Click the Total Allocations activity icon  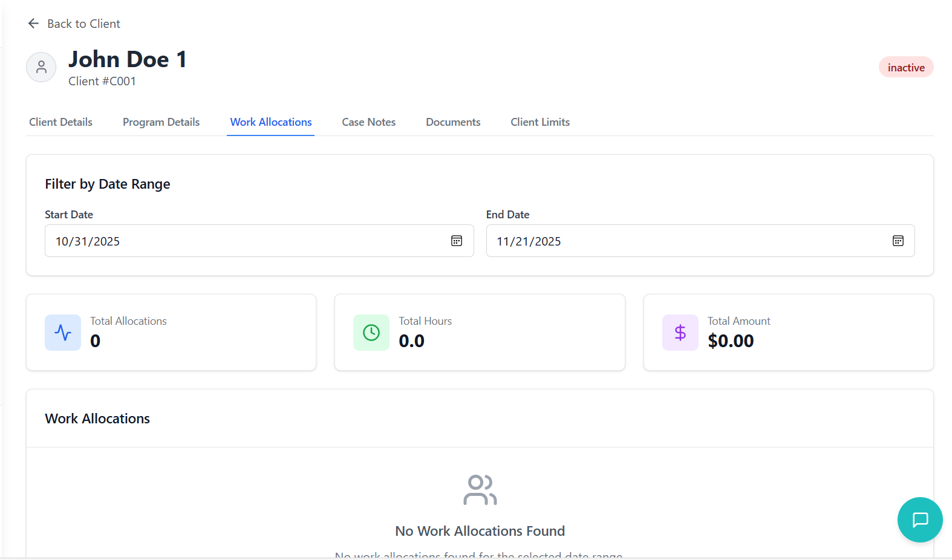(63, 333)
